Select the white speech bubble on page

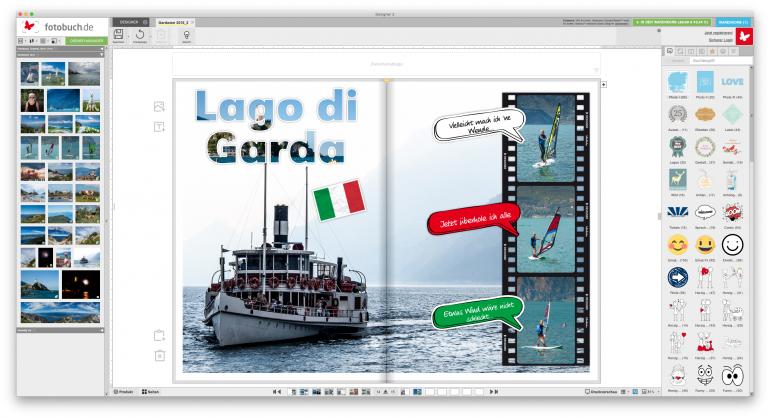(x=479, y=125)
